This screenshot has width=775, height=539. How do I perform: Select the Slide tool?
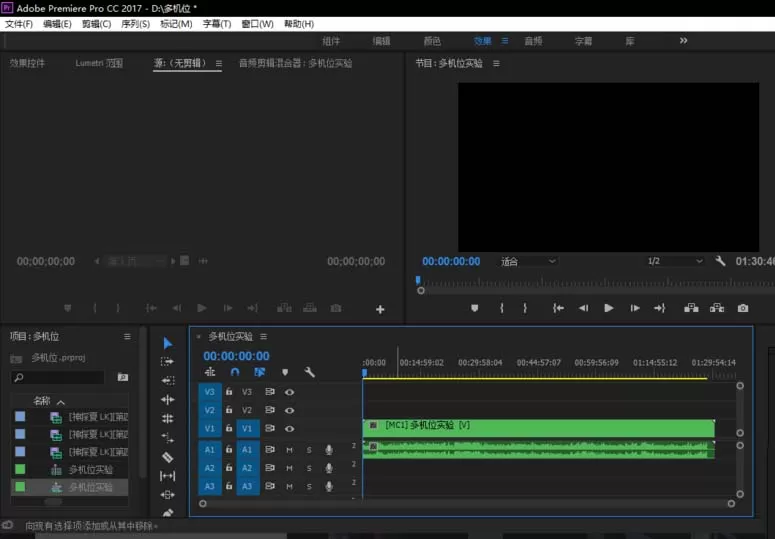coord(168,495)
